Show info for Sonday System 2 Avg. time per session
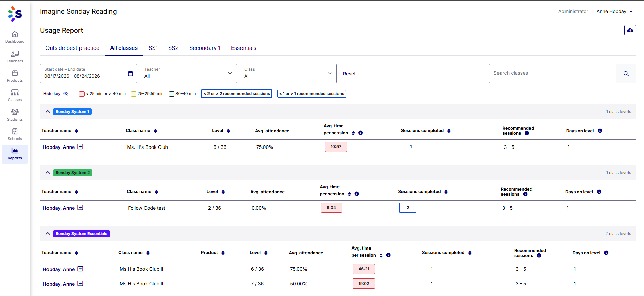 click(357, 194)
